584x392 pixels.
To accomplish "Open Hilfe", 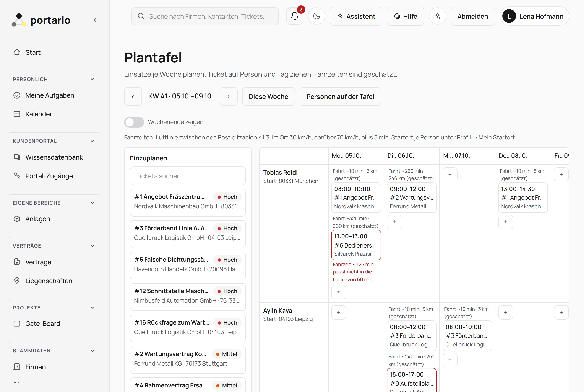I will tap(406, 16).
